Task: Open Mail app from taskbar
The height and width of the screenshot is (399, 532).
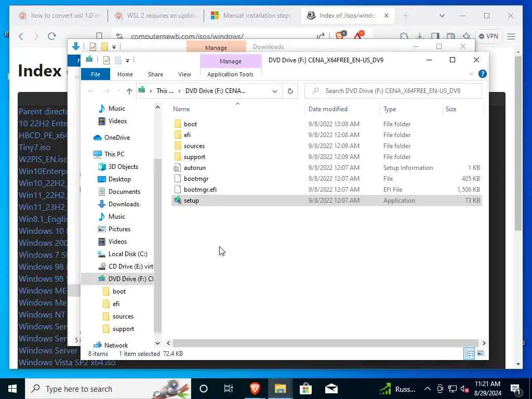Action: (331, 389)
